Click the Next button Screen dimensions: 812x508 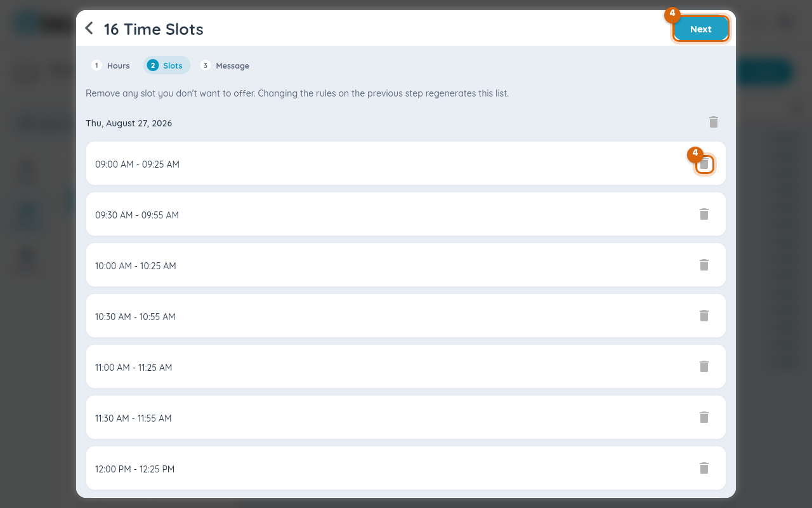click(x=700, y=29)
